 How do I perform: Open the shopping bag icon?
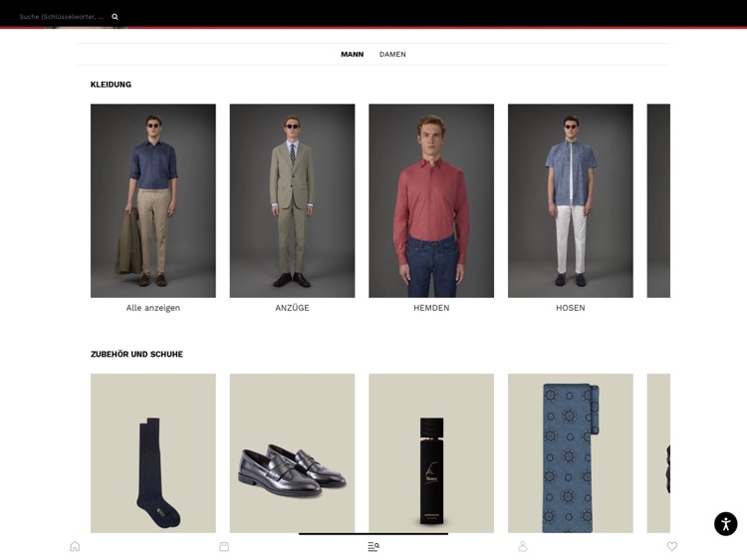click(224, 546)
